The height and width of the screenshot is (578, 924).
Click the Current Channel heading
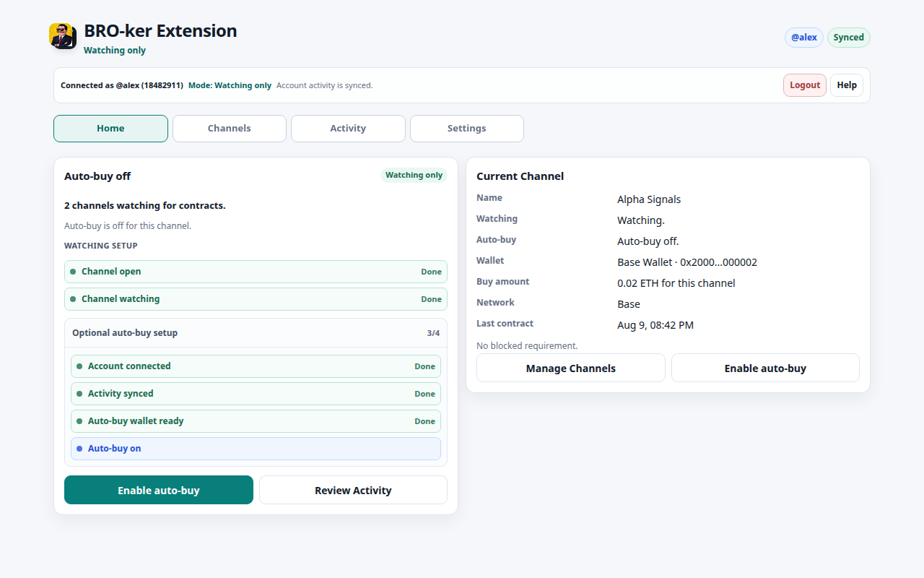520,176
